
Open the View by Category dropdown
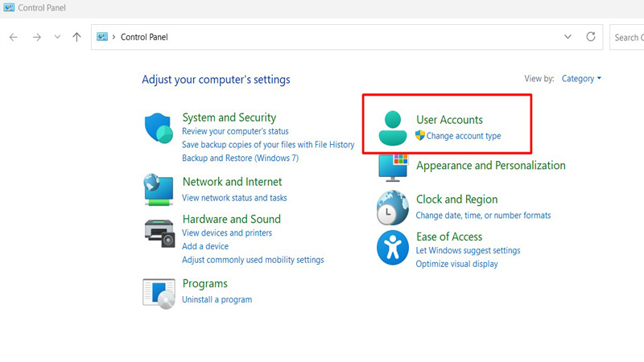pyautogui.click(x=581, y=78)
